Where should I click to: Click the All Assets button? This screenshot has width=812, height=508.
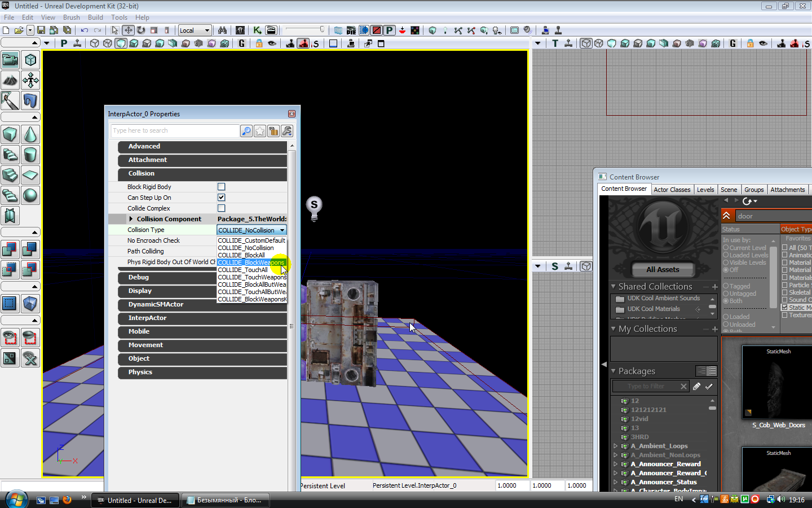click(663, 270)
